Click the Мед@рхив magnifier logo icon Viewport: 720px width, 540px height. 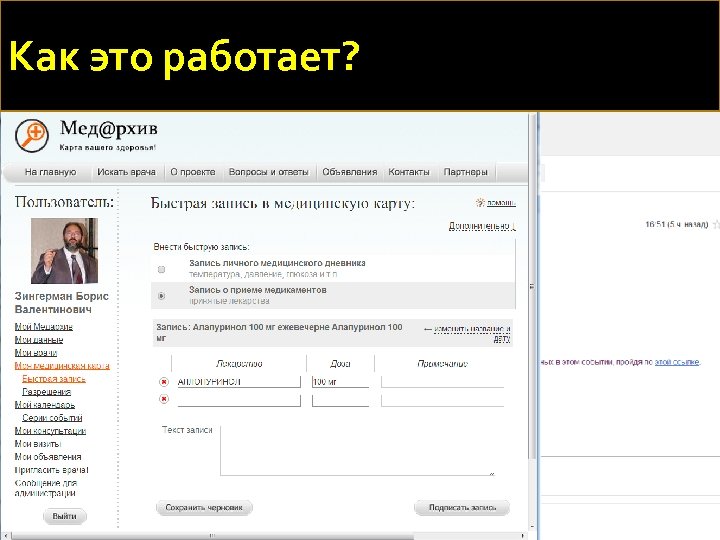coord(32,135)
